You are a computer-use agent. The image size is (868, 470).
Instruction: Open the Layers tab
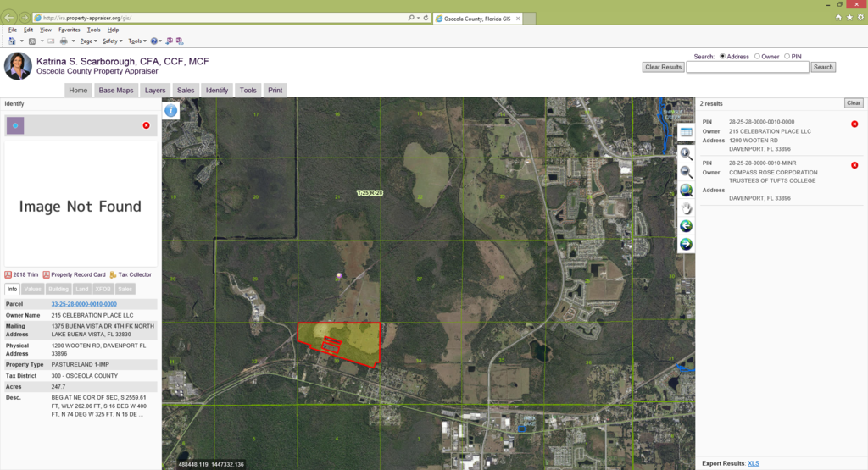tap(155, 90)
